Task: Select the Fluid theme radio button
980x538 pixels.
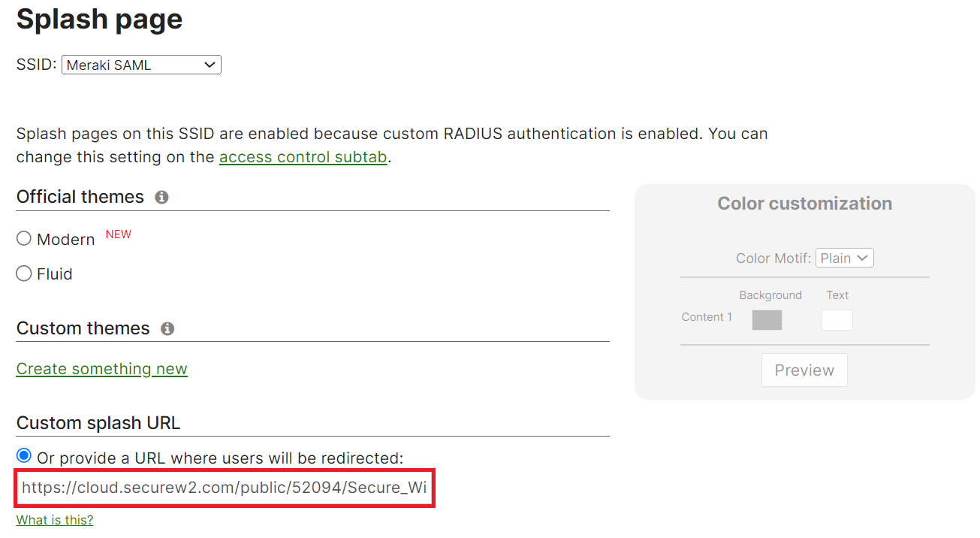Action: click(x=24, y=274)
